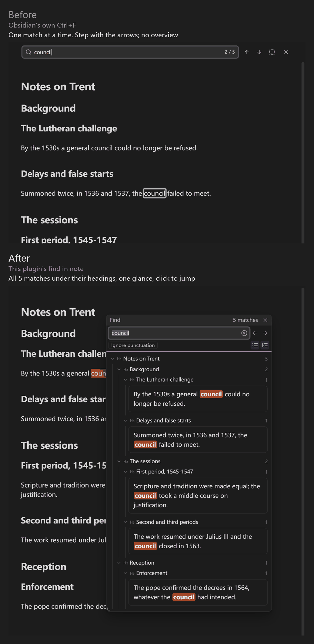Select Enforcement row in results tree
Image resolution: width=314 pixels, height=644 pixels.
[x=195, y=573]
